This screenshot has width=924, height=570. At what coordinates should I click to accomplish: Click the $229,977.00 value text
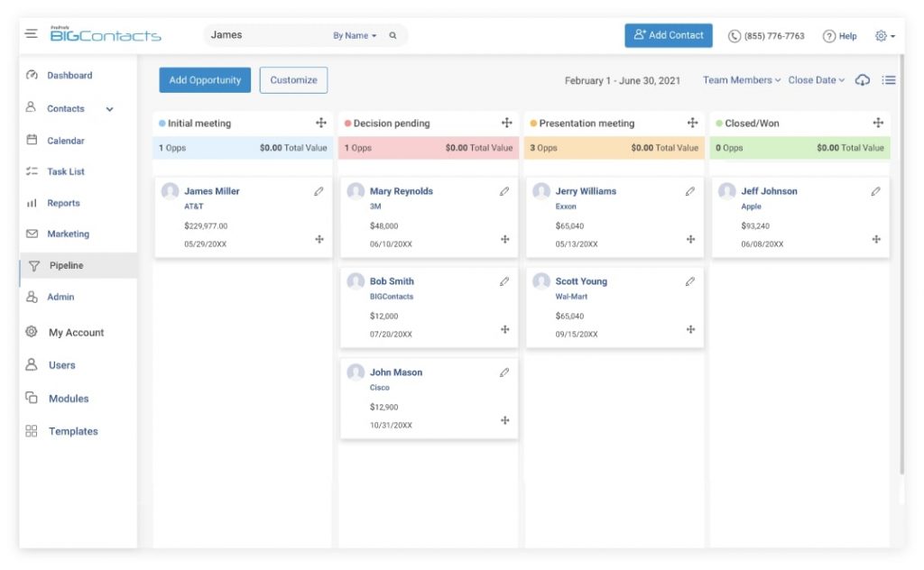pos(206,226)
